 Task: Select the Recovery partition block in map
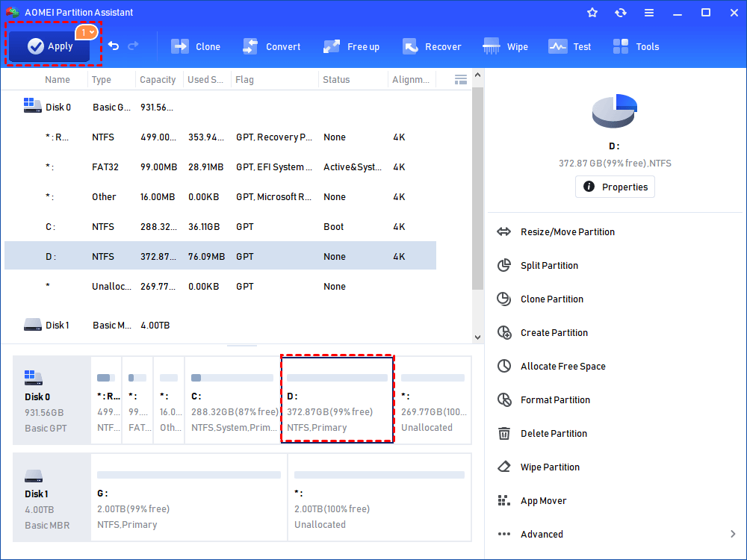(x=106, y=400)
